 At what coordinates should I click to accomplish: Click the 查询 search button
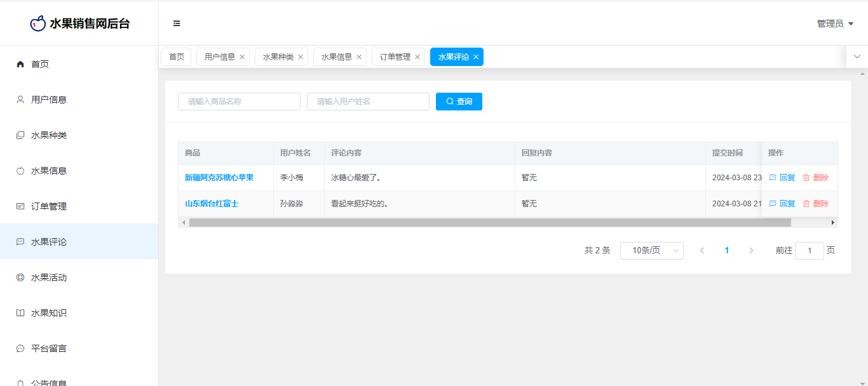pyautogui.click(x=459, y=102)
